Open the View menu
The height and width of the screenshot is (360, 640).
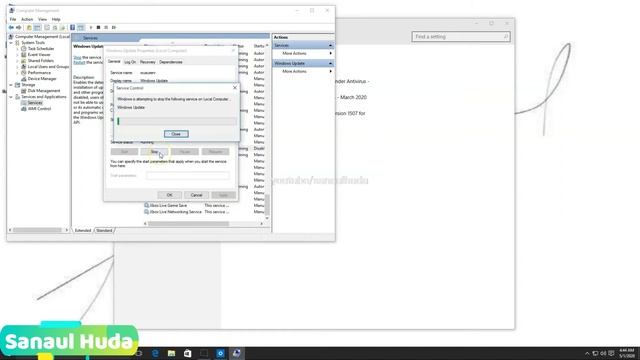pyautogui.click(x=42, y=19)
